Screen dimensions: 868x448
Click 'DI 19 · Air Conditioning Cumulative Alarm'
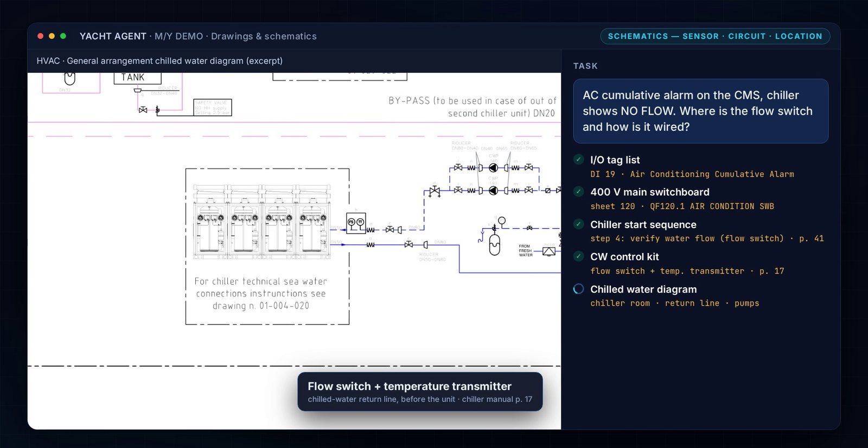click(692, 174)
